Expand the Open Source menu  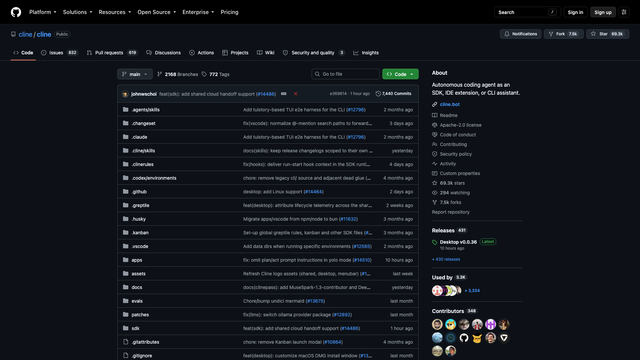[x=157, y=12]
